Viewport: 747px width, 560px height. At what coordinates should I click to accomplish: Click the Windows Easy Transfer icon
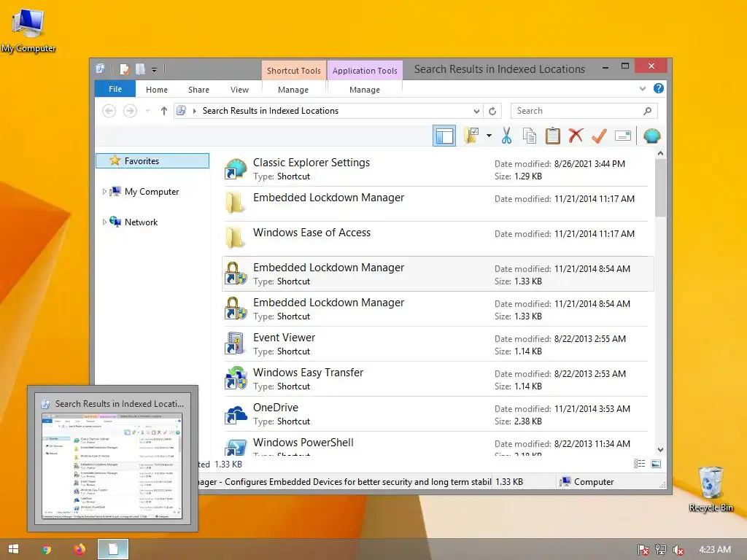coord(236,378)
